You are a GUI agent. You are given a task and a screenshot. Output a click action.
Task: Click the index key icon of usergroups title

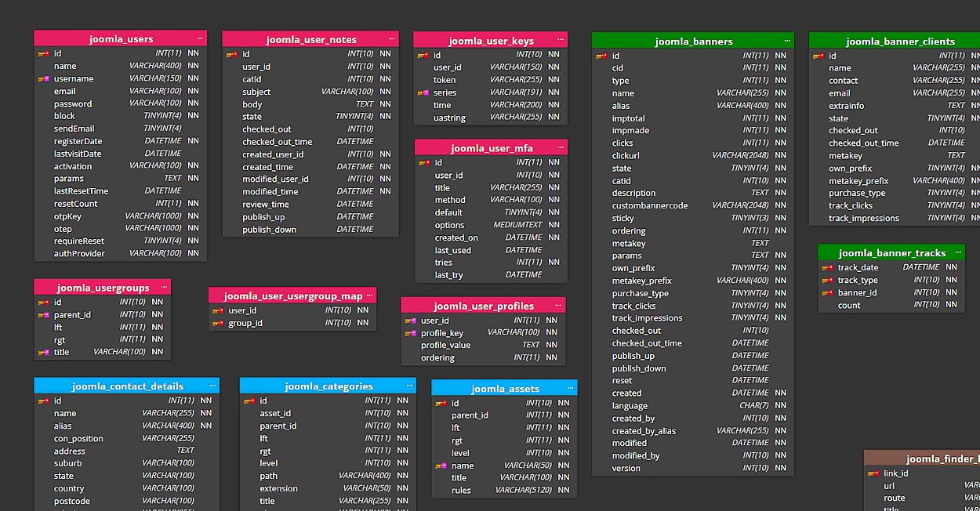(44, 353)
